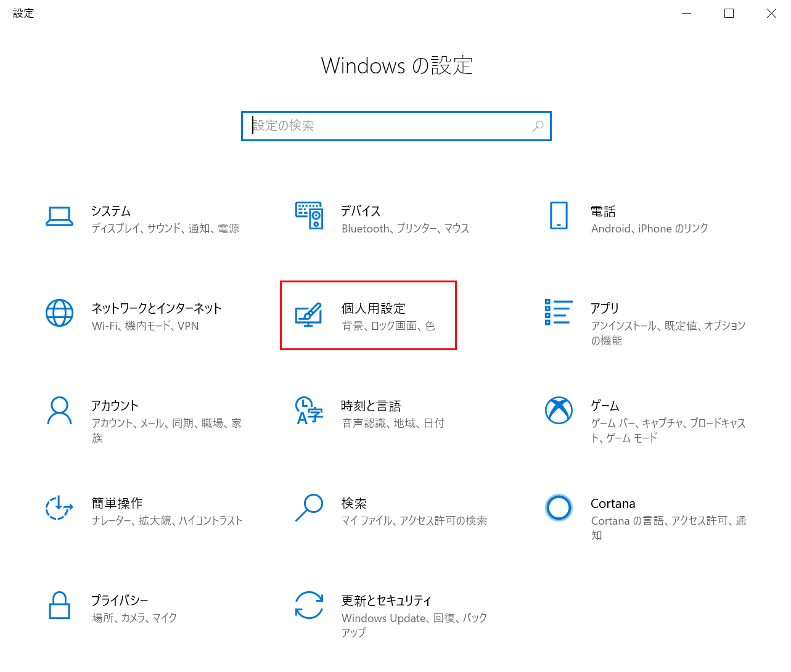Image resolution: width=791 pixels, height=672 pixels.
Task: Open the 個人用設定 paintbrush icon
Action: (309, 314)
